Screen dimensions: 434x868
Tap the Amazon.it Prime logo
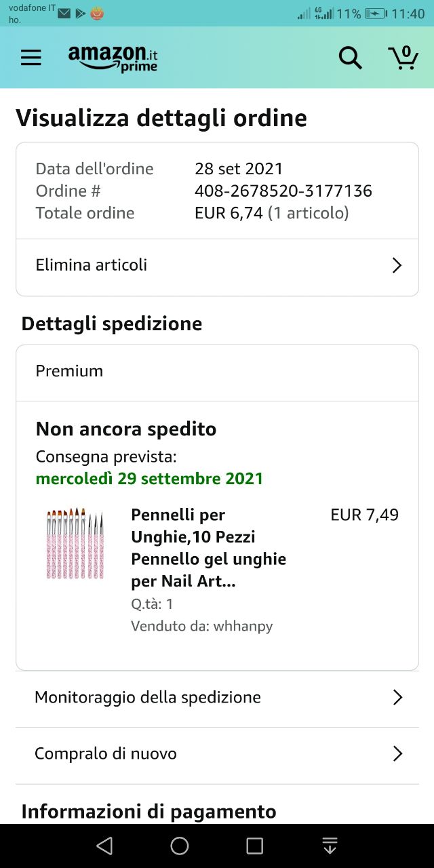click(113, 58)
